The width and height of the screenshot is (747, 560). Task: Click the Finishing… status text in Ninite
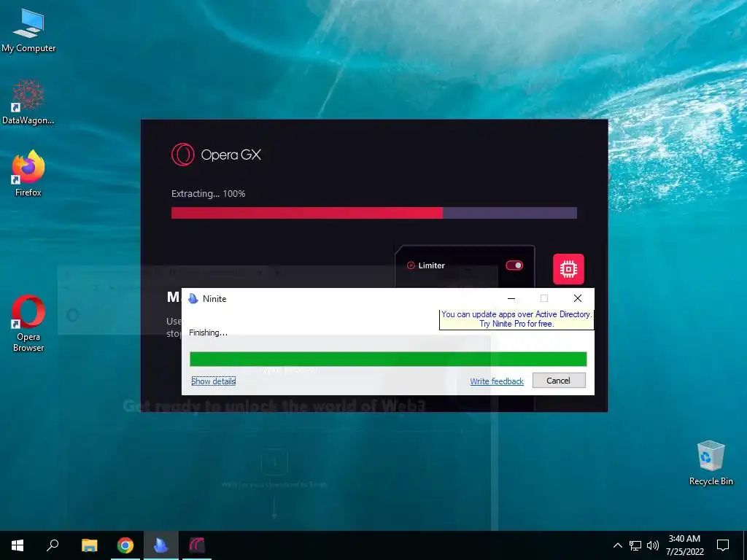point(208,332)
